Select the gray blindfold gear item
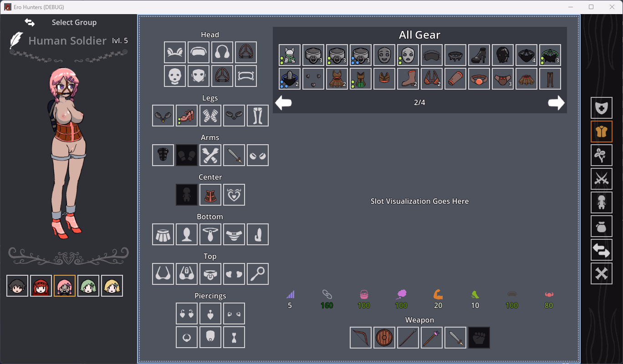Screen dimensions: 623x364 click(x=432, y=55)
